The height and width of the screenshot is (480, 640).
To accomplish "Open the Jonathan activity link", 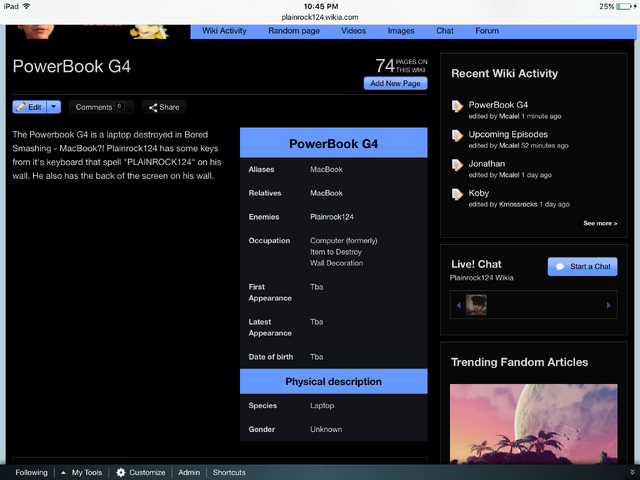I will coord(487,164).
